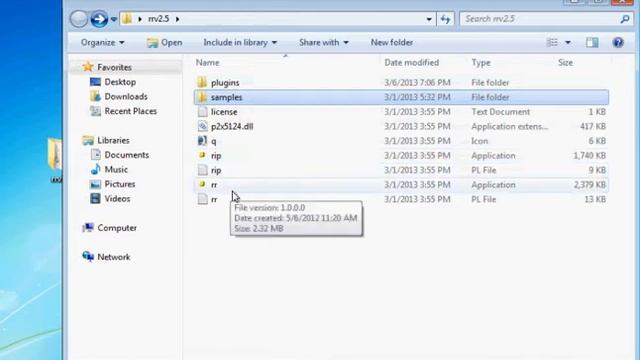
Task: Select the license text document
Action: [224, 112]
